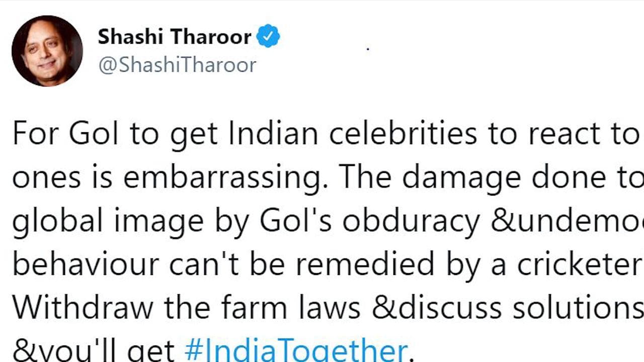Click "&you'll get" text before the hashtag

(94, 350)
